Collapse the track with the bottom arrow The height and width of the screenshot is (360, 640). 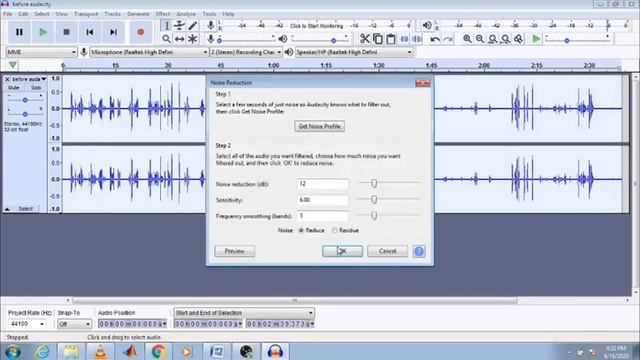7,209
